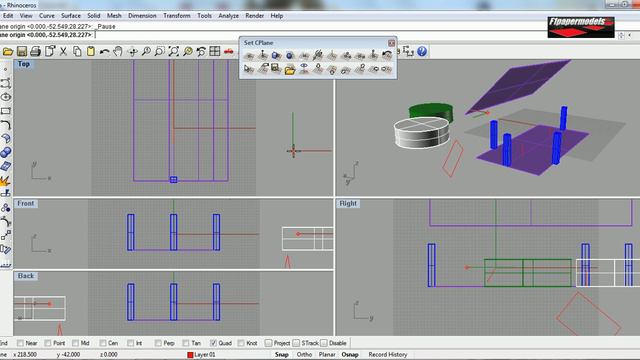Toggle the STrack option
This screenshot has width=640, height=360.
[296, 343]
